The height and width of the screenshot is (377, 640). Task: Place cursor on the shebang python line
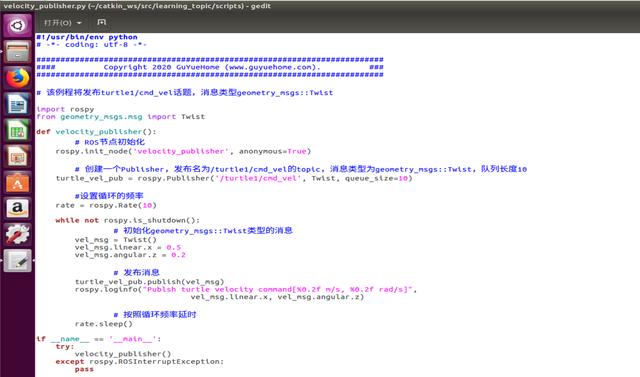click(x=87, y=37)
